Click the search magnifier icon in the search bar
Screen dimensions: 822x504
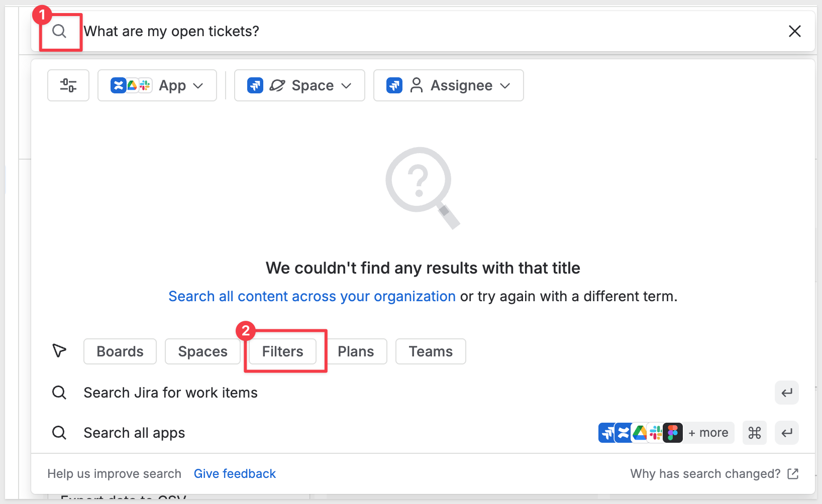coord(59,31)
